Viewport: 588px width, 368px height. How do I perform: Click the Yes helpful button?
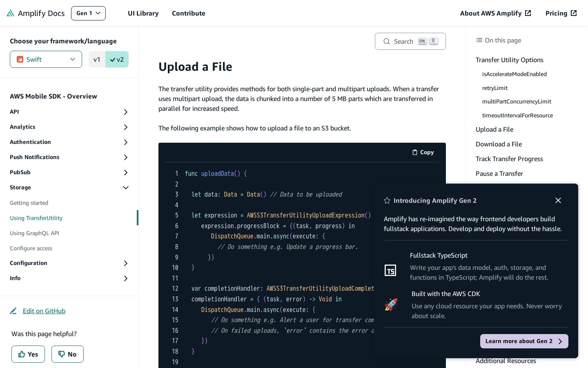coord(28,354)
